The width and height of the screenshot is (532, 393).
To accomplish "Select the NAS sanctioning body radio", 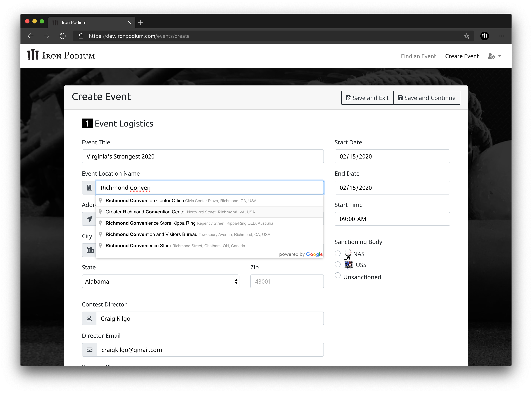I will click(338, 254).
